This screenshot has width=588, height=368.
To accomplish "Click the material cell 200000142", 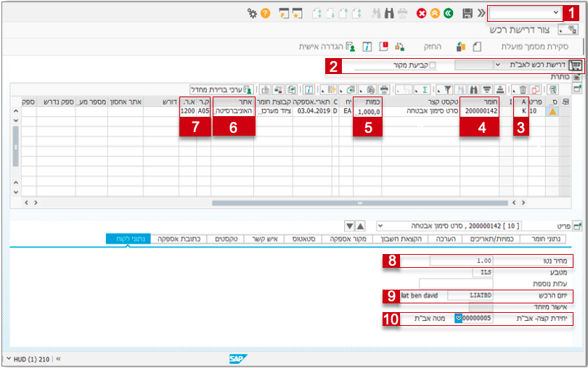I will point(480,111).
